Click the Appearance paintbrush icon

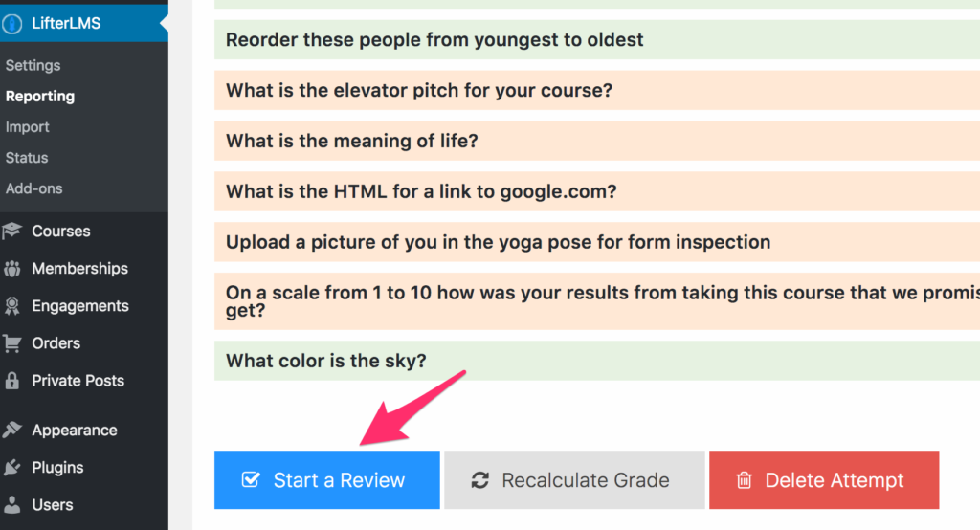click(11, 430)
